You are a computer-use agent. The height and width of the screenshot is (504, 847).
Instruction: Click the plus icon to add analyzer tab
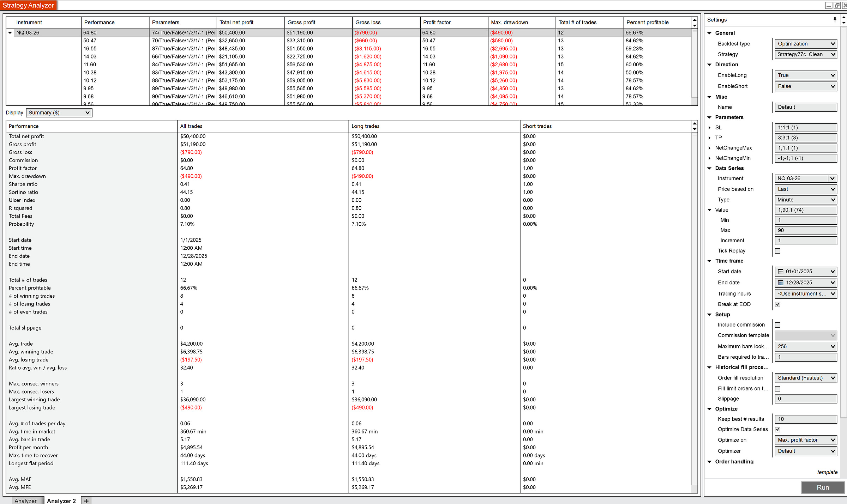pos(86,500)
